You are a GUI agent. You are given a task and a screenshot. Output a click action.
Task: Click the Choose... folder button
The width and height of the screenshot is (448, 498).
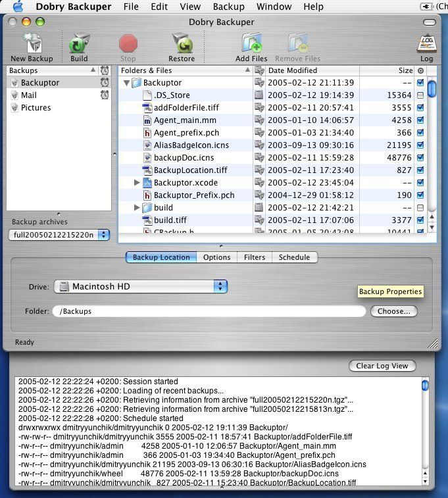[393, 311]
